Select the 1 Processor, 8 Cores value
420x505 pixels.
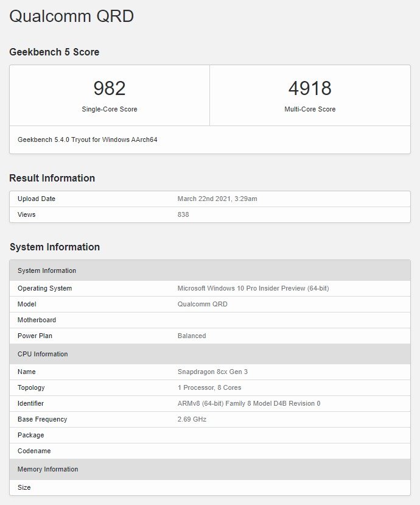[x=209, y=387]
